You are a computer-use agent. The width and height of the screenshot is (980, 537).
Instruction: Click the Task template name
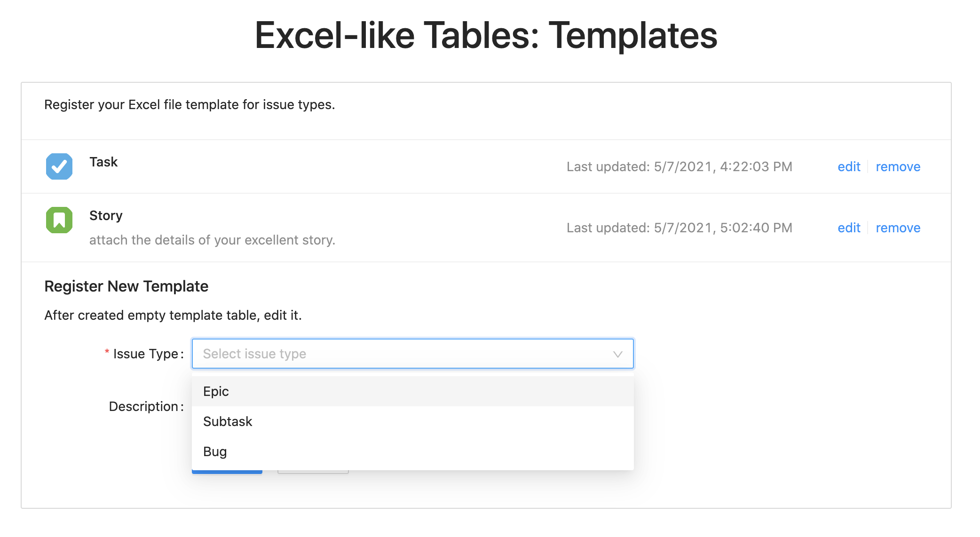click(103, 162)
